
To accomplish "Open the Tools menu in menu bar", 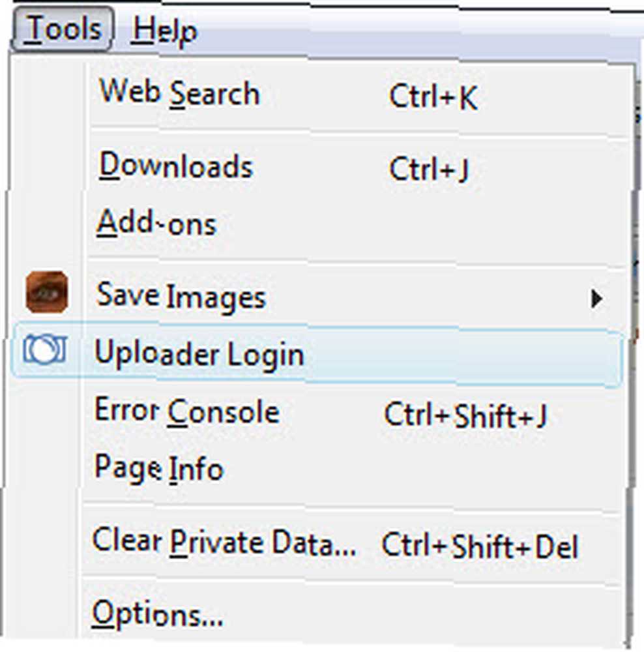I will click(x=63, y=29).
